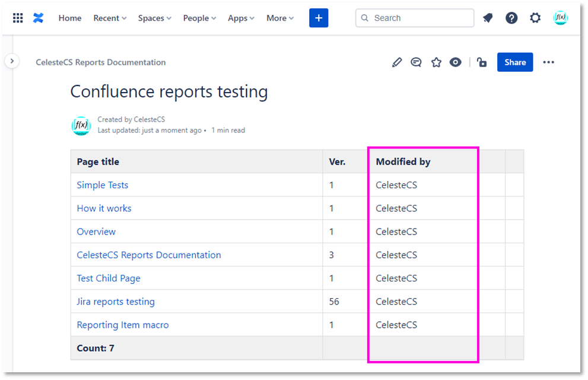Click Last updated: just a moment ago text

click(x=150, y=130)
